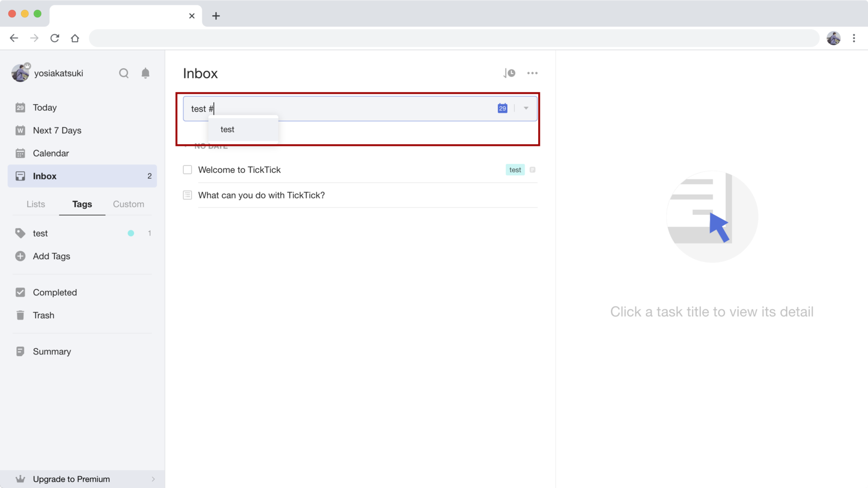The height and width of the screenshot is (488, 868).
Task: Expand the Upgrade to Premium chevron
Action: click(x=153, y=479)
